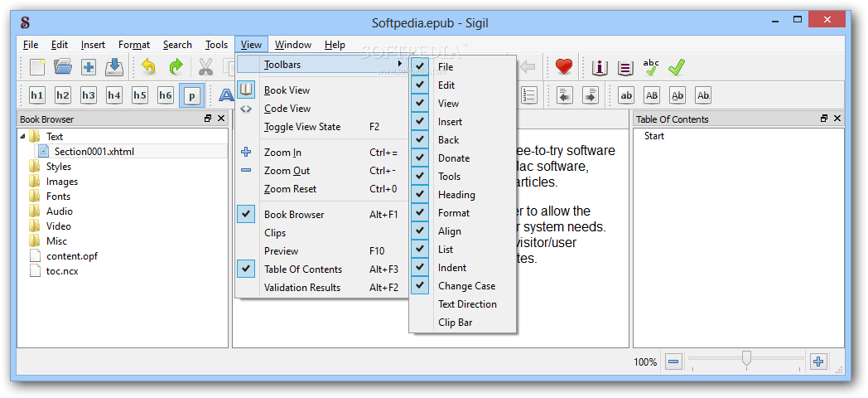Image resolution: width=868 pixels, height=398 pixels.
Task: Choose Book View from View menu
Action: pyautogui.click(x=321, y=90)
